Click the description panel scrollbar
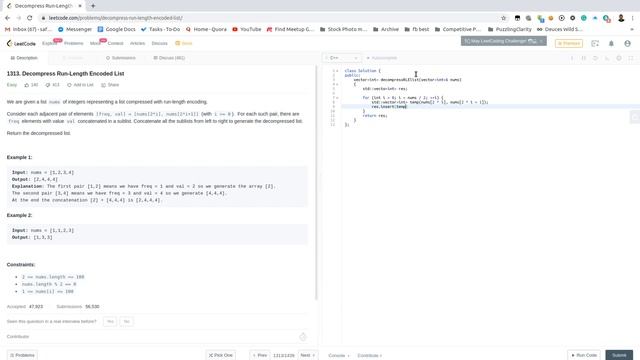640x360 pixels. pyautogui.click(x=316, y=183)
